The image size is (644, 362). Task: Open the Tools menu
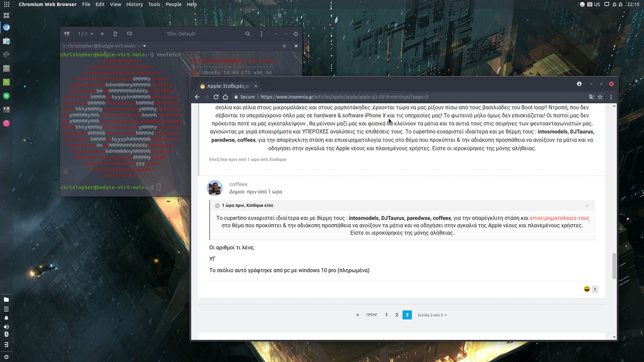tap(154, 4)
